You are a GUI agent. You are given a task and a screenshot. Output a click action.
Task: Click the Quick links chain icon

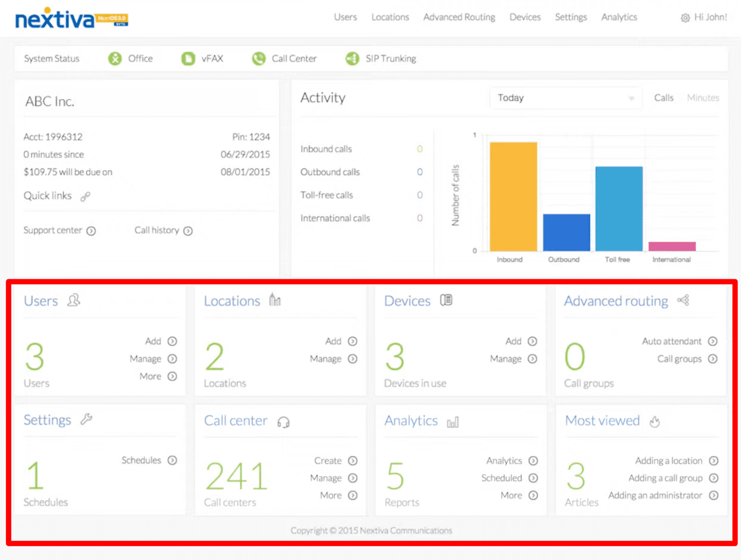click(x=85, y=196)
